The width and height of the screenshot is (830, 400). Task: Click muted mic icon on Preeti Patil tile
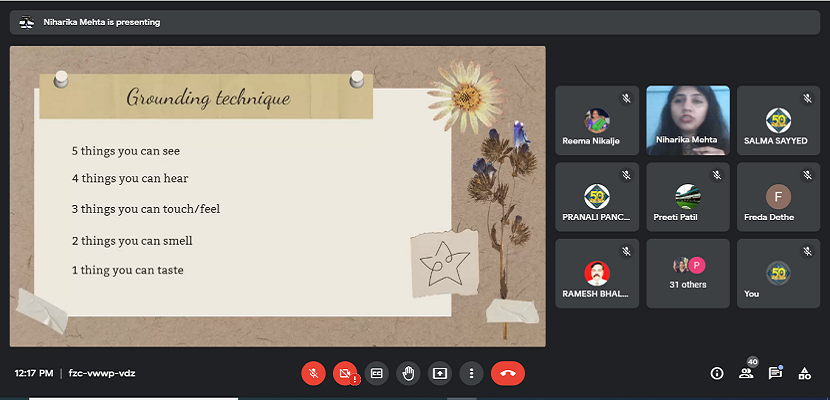717,175
